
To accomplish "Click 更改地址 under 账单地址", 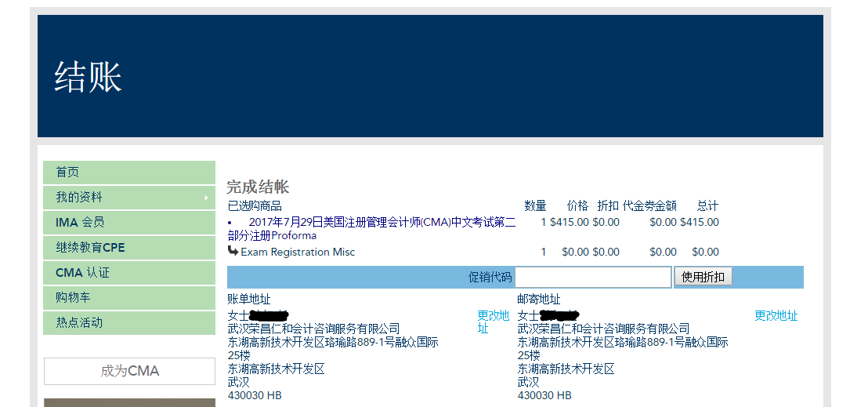I will [493, 322].
